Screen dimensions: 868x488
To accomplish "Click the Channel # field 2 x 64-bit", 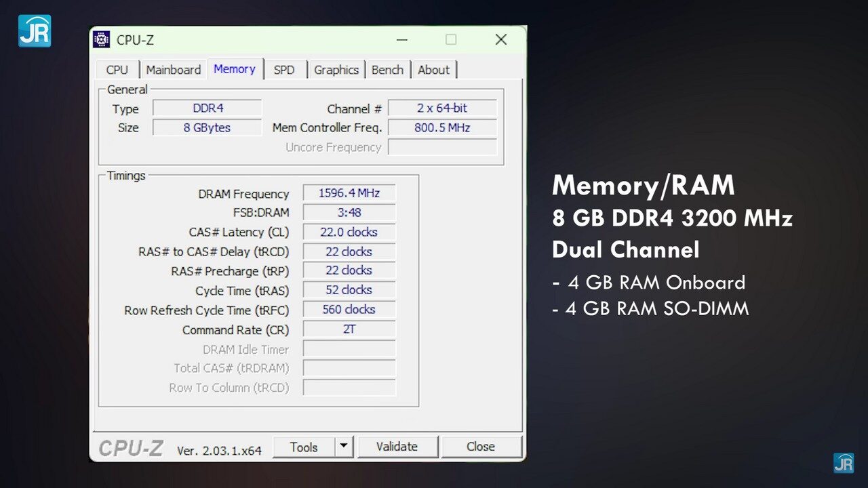I will point(443,108).
